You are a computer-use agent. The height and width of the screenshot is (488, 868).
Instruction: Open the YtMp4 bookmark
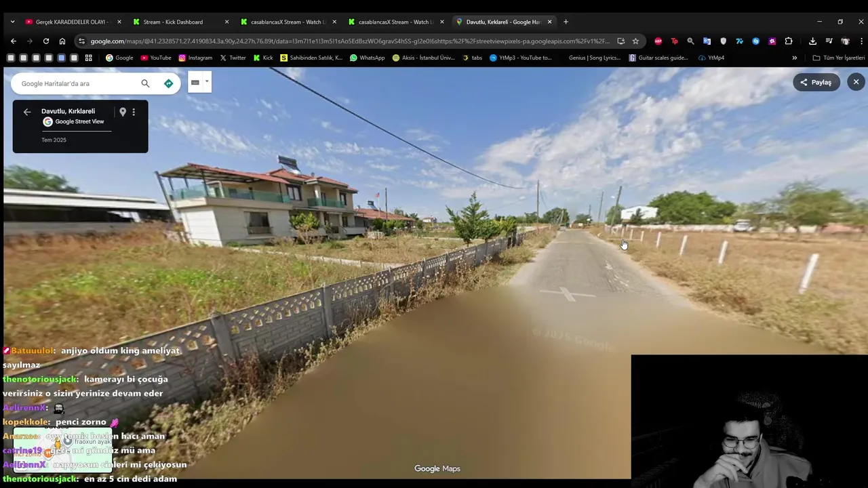point(711,58)
